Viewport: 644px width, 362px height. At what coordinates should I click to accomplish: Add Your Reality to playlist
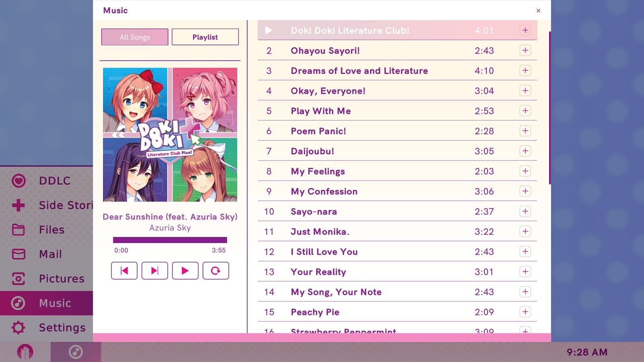525,271
